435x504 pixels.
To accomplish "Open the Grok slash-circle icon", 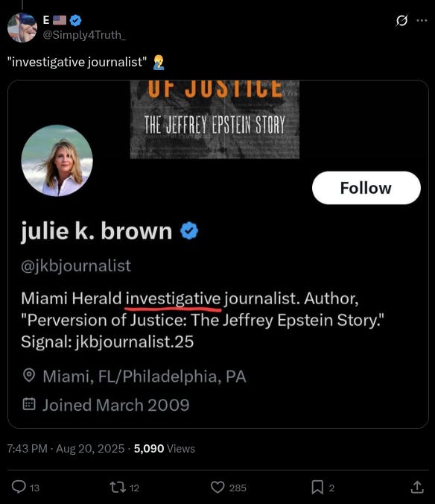I will 401,21.
